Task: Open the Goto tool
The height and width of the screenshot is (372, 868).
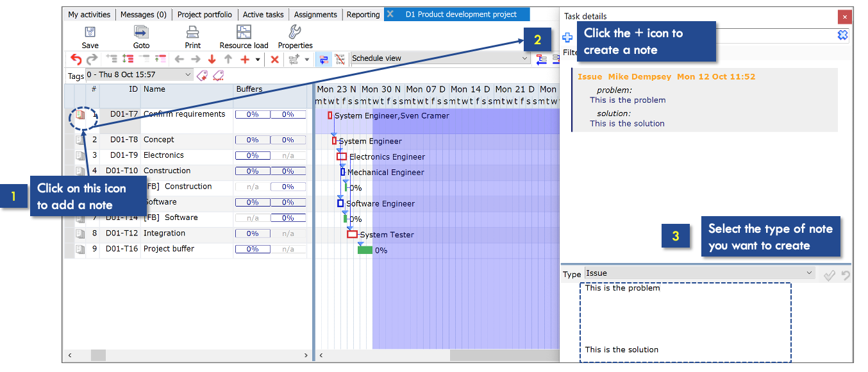Action: pyautogui.click(x=141, y=32)
